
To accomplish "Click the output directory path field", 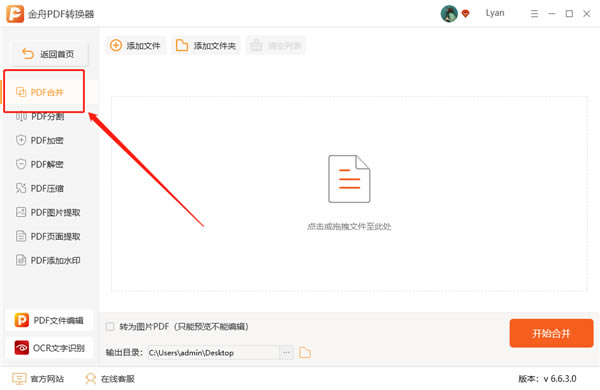I will [213, 353].
